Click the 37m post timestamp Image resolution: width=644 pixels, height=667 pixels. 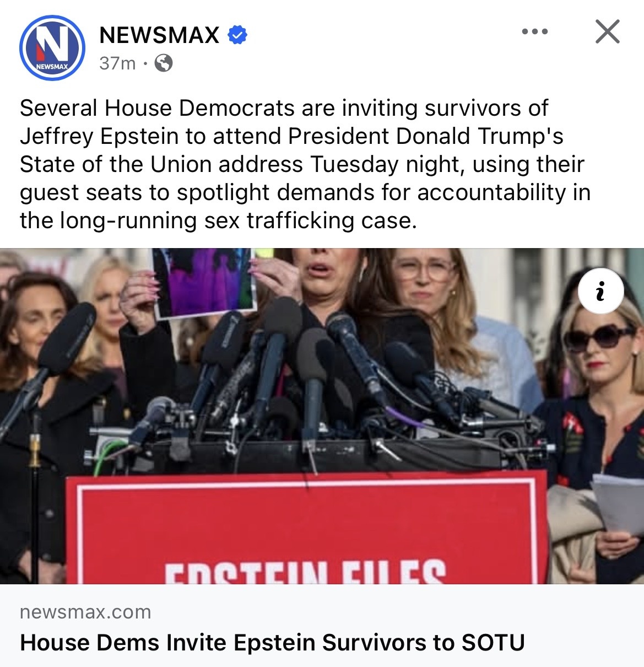[x=117, y=63]
